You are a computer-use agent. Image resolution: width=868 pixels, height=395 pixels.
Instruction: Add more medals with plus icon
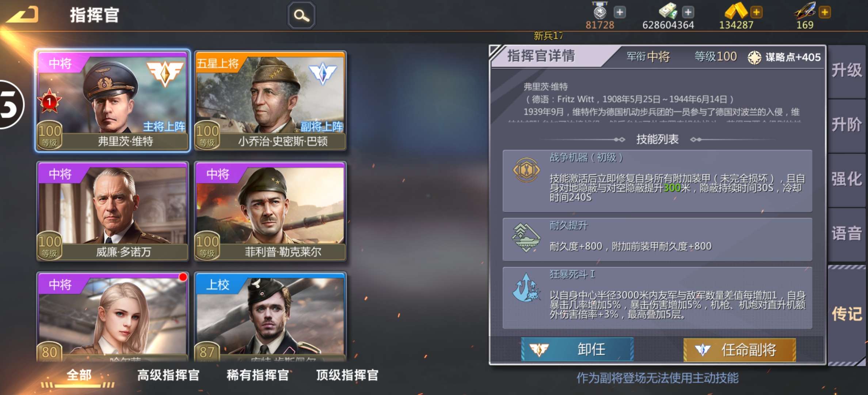tap(620, 12)
